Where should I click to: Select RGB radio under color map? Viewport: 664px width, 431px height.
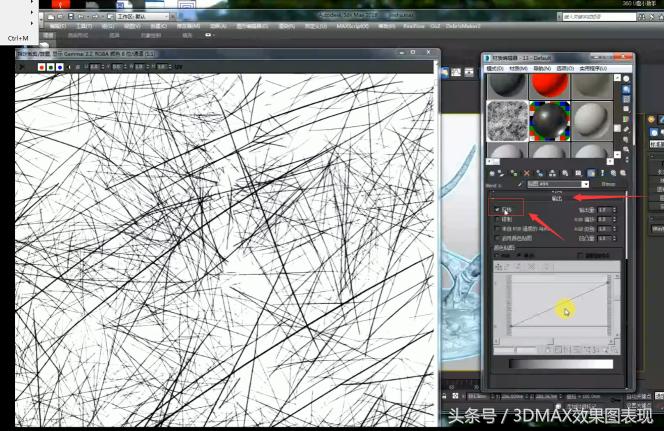click(497, 256)
